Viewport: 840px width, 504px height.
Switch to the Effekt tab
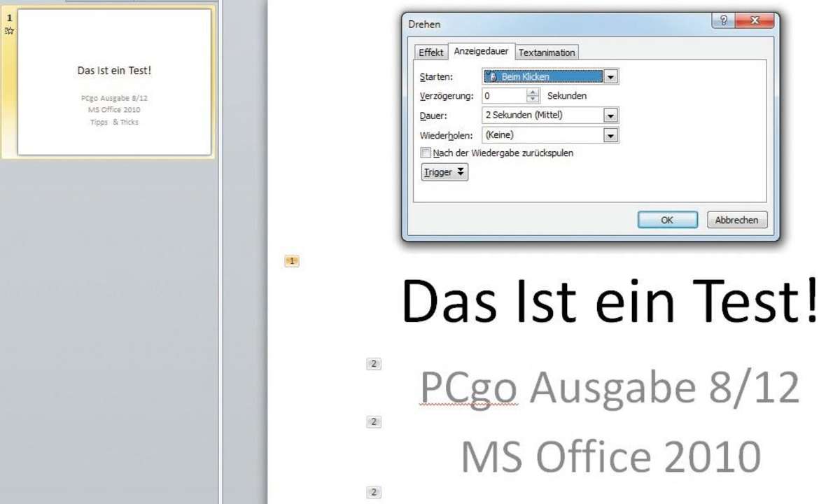[x=430, y=52]
